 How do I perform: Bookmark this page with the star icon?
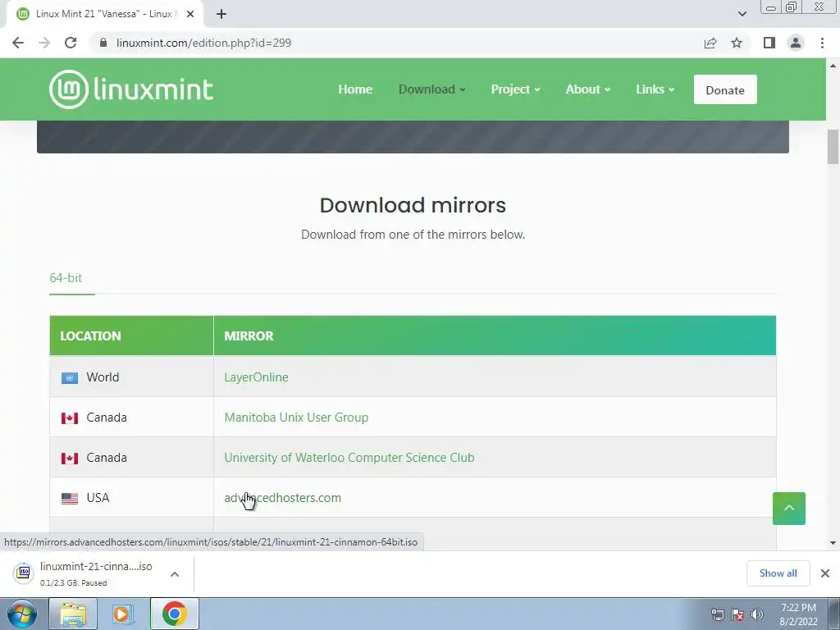point(737,43)
